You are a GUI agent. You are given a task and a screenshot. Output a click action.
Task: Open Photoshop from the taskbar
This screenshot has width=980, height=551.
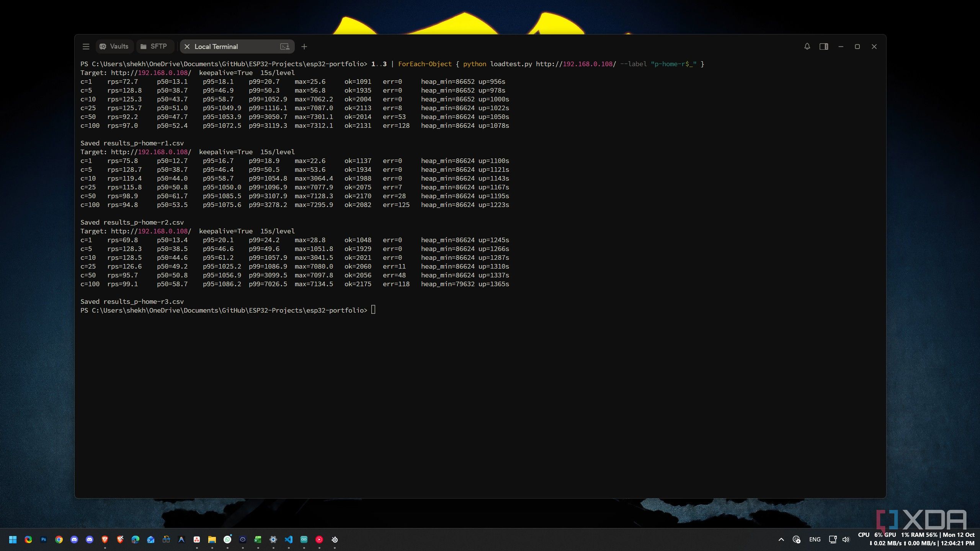click(44, 540)
